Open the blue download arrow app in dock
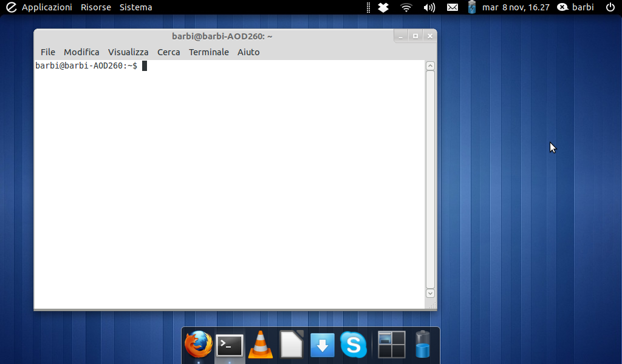This screenshot has height=364, width=622. click(322, 345)
